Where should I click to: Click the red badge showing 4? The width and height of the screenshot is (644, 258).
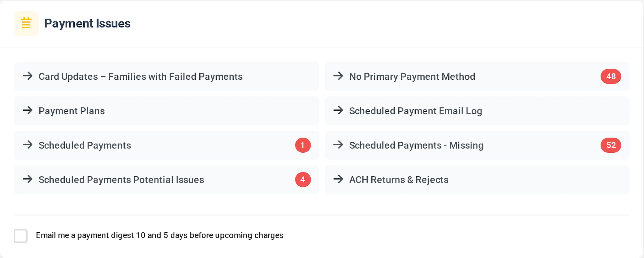[303, 180]
